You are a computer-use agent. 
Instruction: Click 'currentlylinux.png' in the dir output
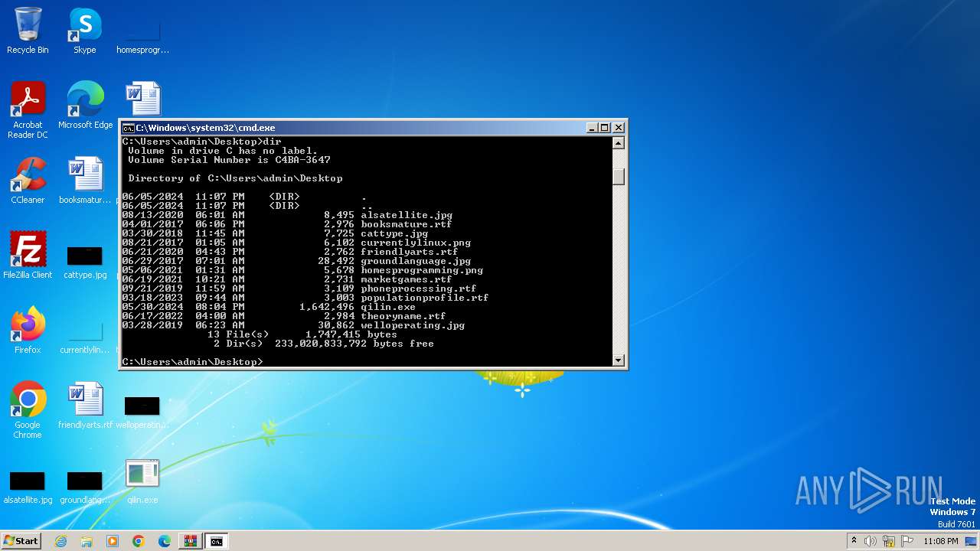416,243
